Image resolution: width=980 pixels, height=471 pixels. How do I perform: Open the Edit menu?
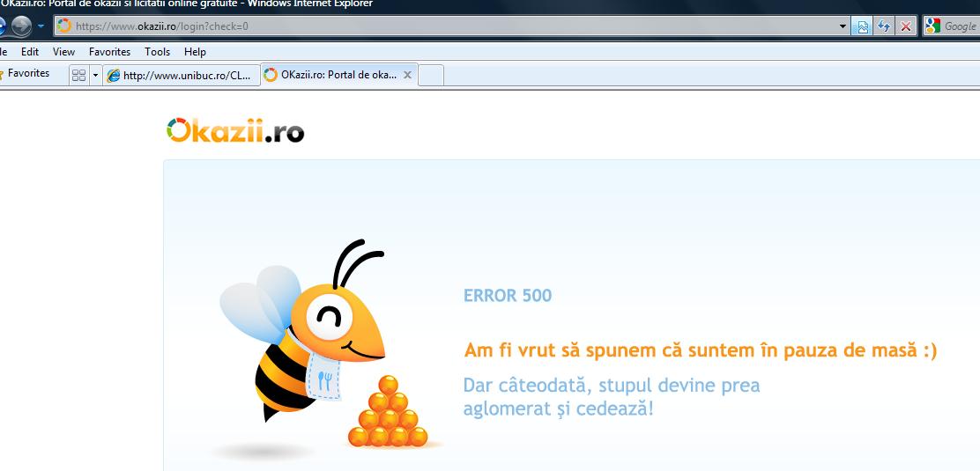30,52
